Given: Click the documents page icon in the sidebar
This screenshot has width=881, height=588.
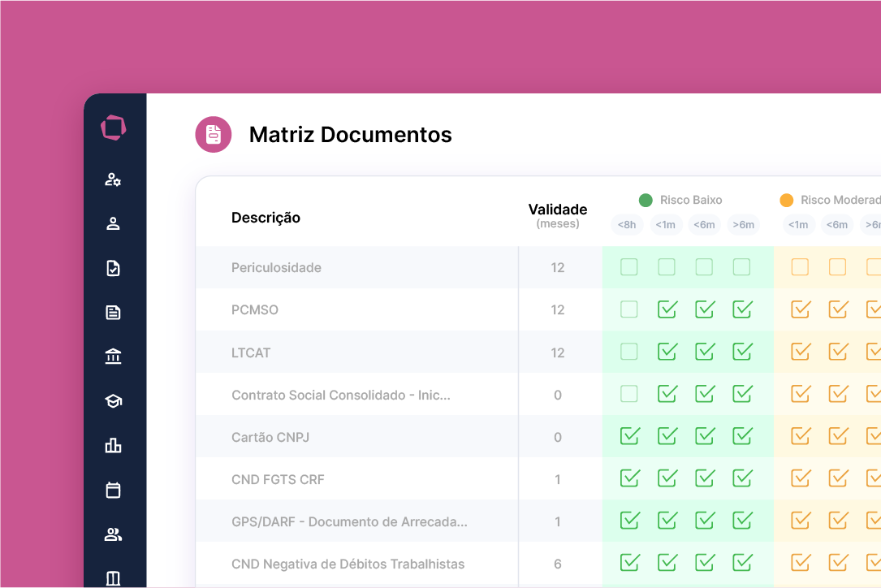Looking at the screenshot, I should pyautogui.click(x=113, y=312).
